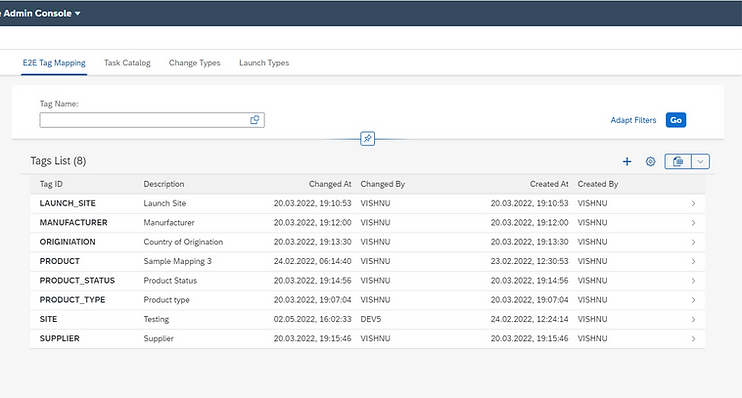Click 'Manurfacturer' description cell
The image size is (742, 398).
click(169, 222)
